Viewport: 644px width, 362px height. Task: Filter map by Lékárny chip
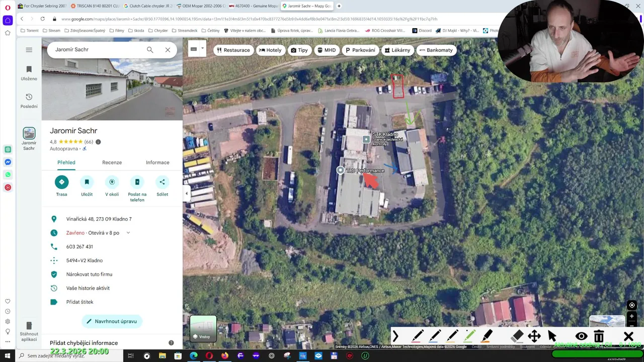pyautogui.click(x=397, y=50)
